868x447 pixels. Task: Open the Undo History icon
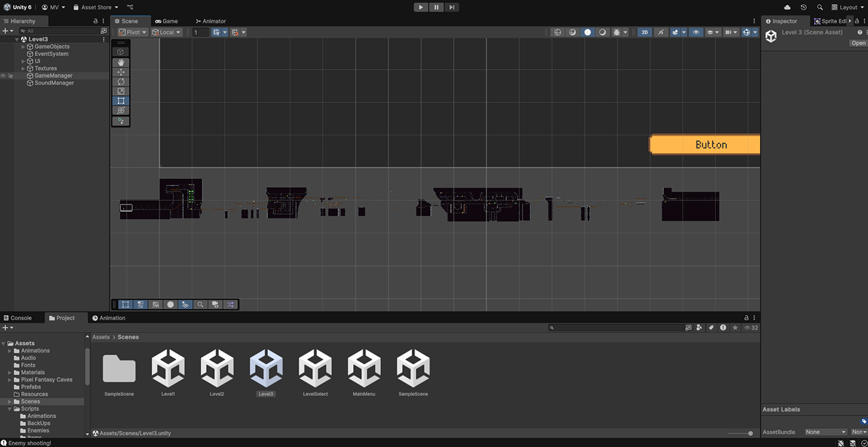[803, 7]
